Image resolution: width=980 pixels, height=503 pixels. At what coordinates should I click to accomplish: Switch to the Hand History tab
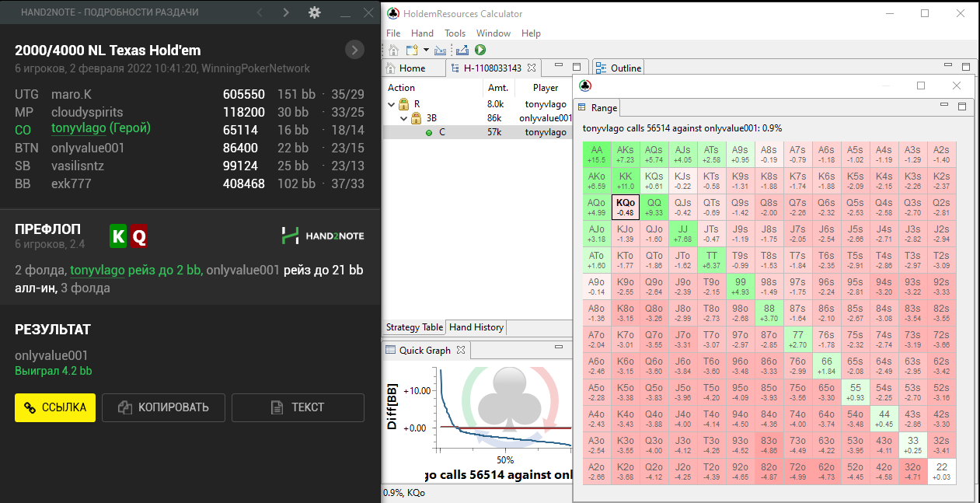476,327
